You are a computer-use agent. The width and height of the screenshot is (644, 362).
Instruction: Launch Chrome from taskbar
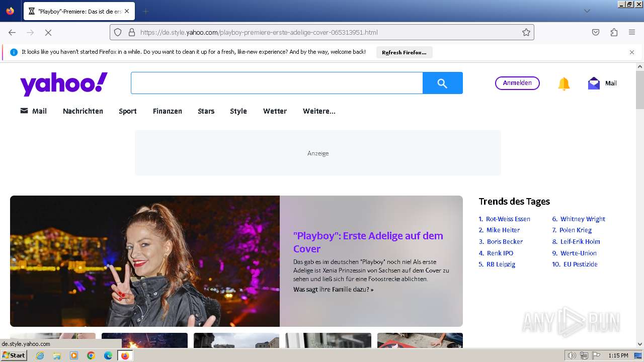91,355
